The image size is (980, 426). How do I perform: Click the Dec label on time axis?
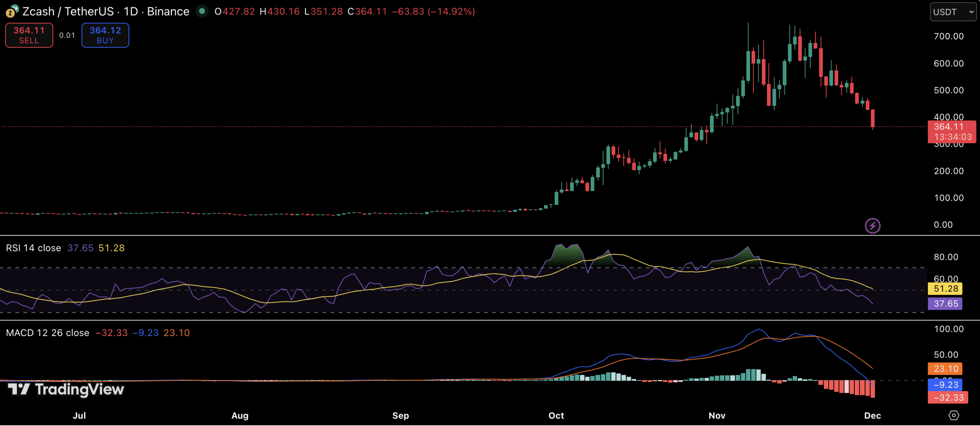[x=872, y=415]
